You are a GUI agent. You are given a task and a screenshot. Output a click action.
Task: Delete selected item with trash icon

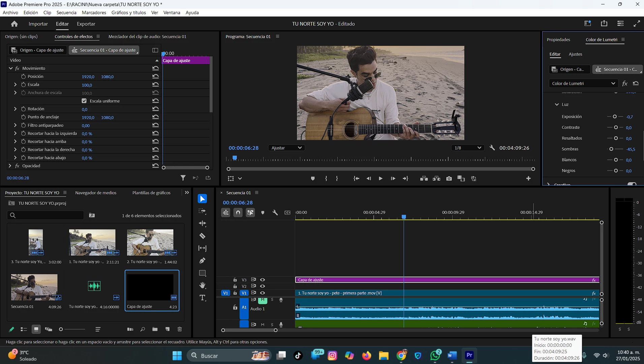click(x=180, y=329)
